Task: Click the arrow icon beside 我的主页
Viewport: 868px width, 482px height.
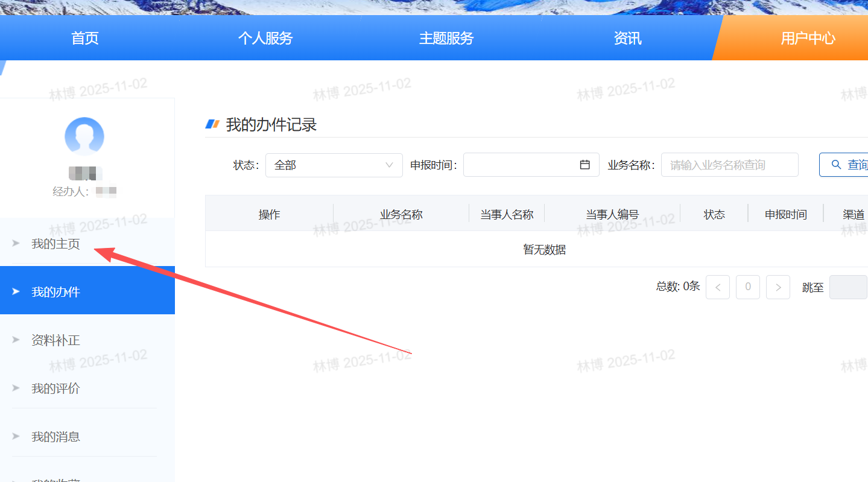Action: click(16, 244)
